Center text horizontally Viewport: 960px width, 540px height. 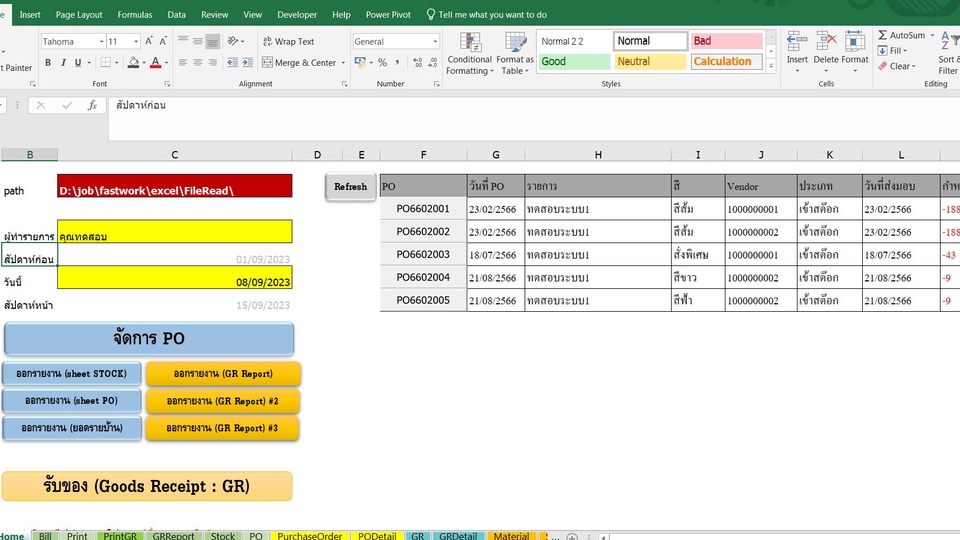click(x=197, y=62)
